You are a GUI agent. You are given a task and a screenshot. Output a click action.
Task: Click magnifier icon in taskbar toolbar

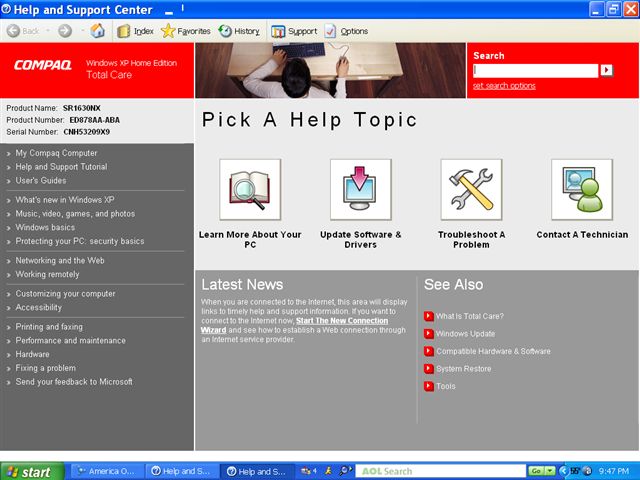click(345, 471)
